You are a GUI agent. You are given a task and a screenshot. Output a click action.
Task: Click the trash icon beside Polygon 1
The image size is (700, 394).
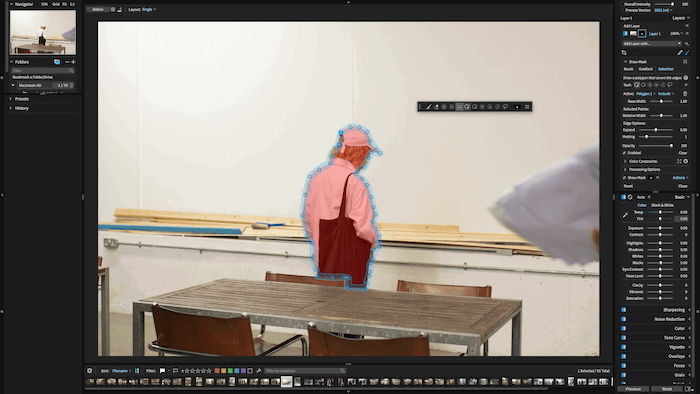pyautogui.click(x=685, y=94)
